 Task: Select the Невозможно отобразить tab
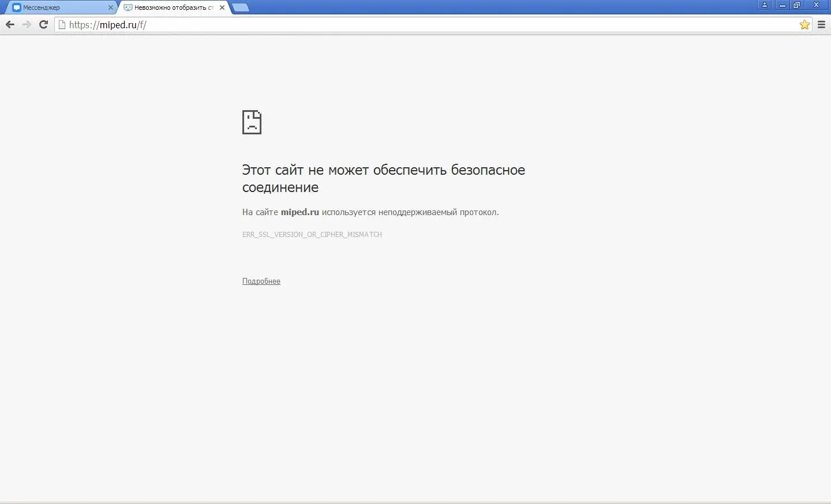click(x=174, y=7)
